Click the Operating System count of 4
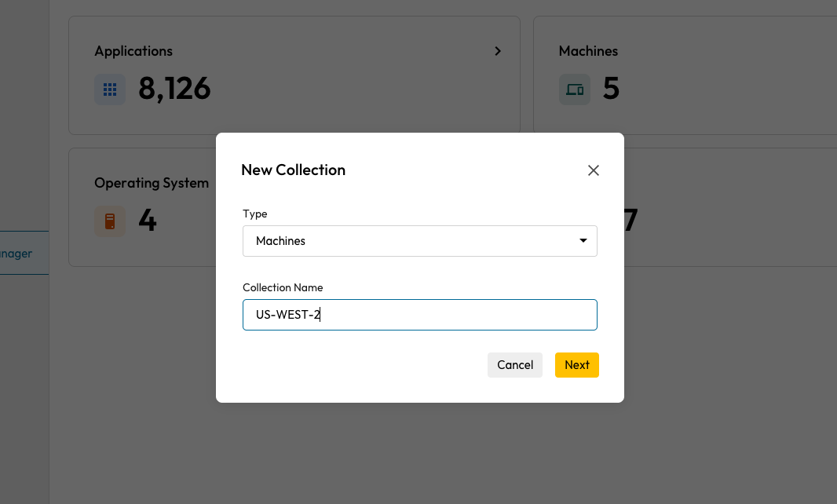Viewport: 837px width, 504px height. click(148, 221)
